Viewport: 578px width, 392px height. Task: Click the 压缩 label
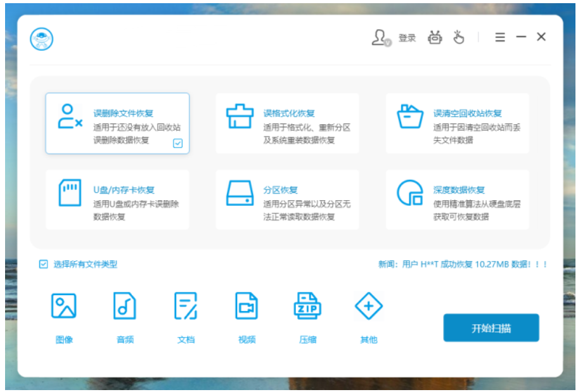pyautogui.click(x=308, y=339)
